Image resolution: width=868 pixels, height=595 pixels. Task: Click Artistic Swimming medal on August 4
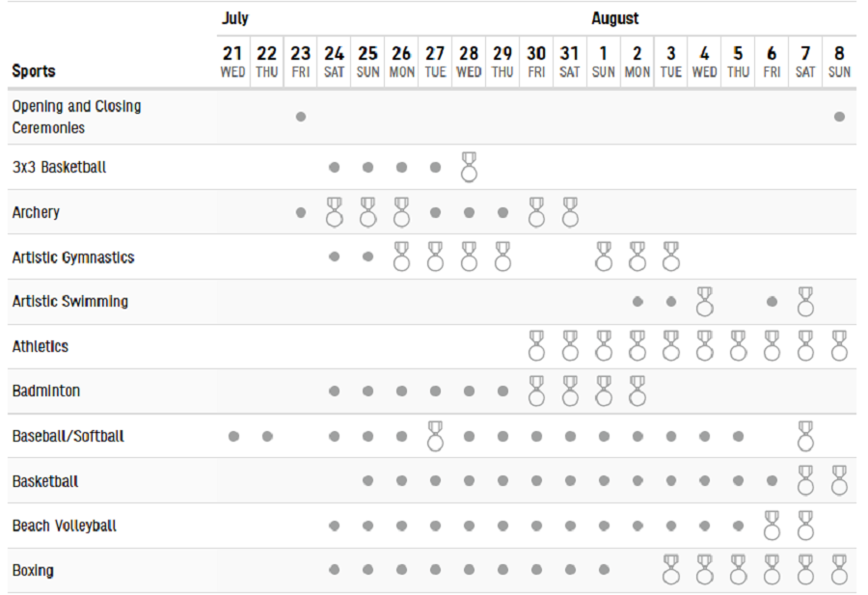[705, 302]
